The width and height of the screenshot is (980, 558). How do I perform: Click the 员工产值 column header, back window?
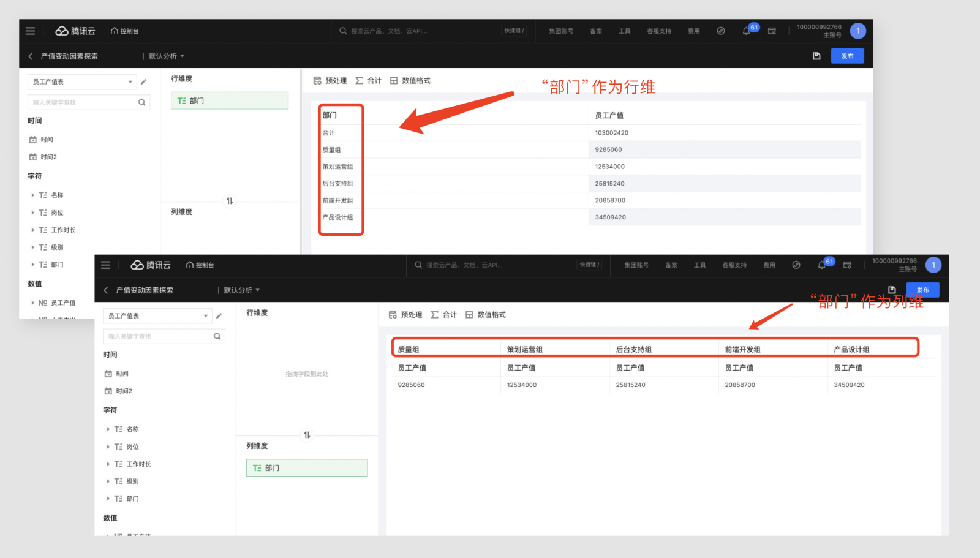pos(609,115)
